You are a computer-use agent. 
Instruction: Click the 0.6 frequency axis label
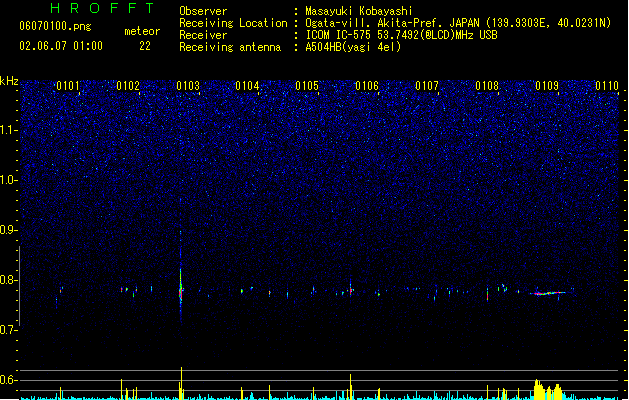(x=8, y=380)
